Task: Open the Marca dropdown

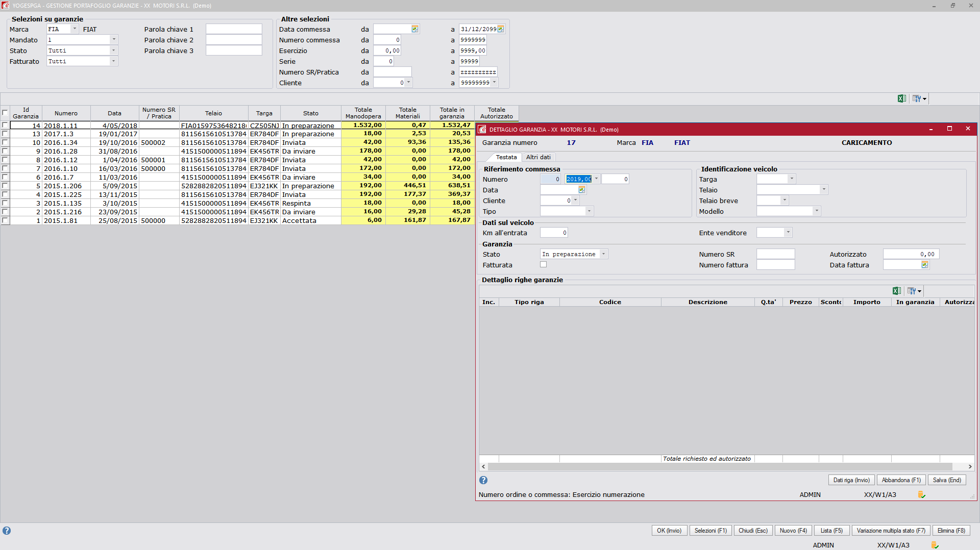Action: 75,29
